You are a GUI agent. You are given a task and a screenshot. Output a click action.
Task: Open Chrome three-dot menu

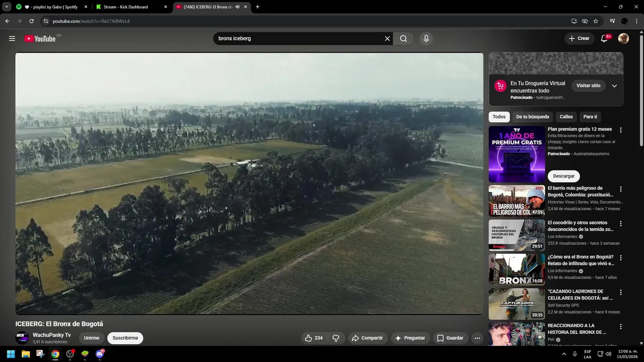click(x=636, y=21)
